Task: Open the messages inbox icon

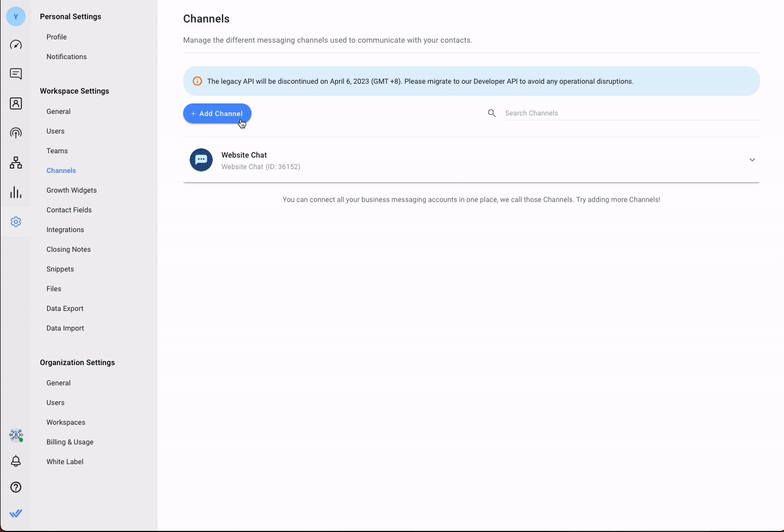Action: pos(16,74)
